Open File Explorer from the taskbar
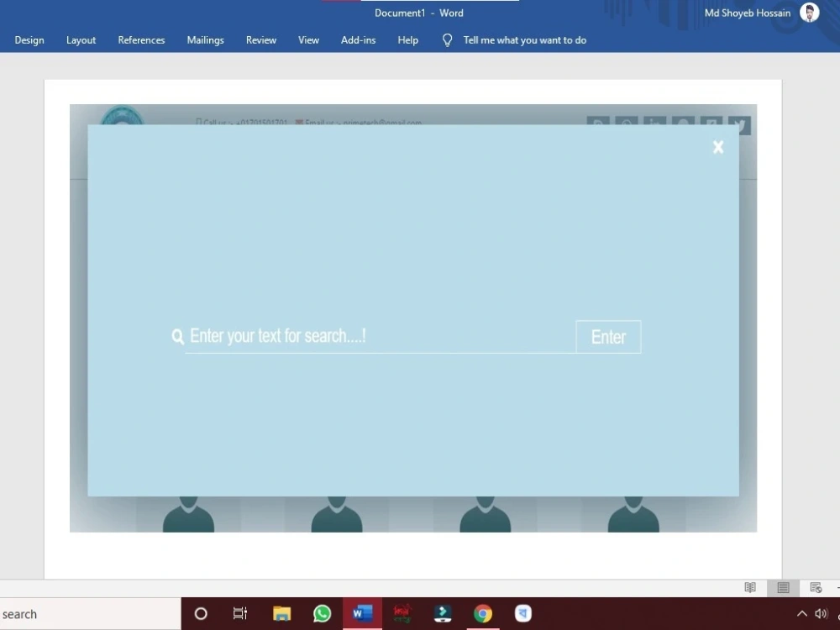Viewport: 840px width, 630px height. click(281, 614)
